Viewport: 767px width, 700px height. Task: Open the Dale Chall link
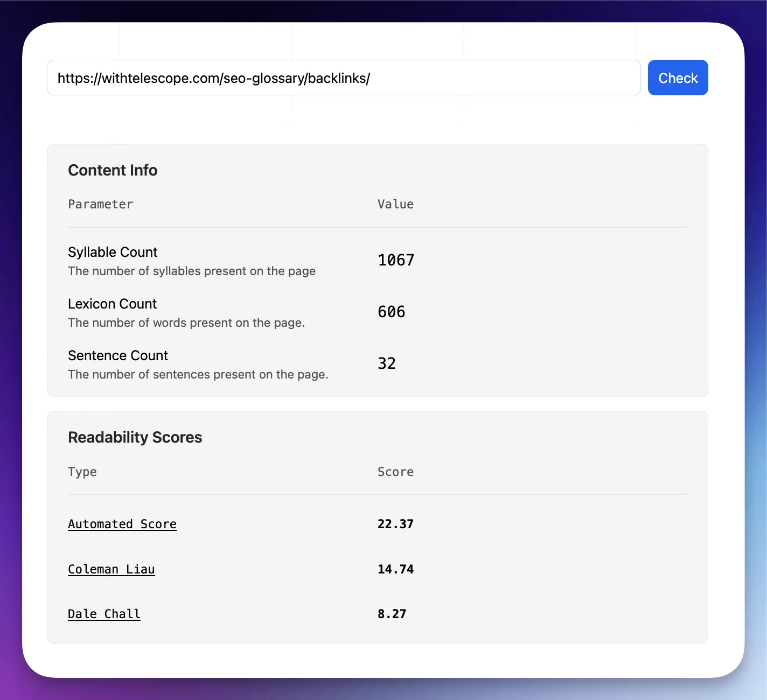tap(104, 613)
